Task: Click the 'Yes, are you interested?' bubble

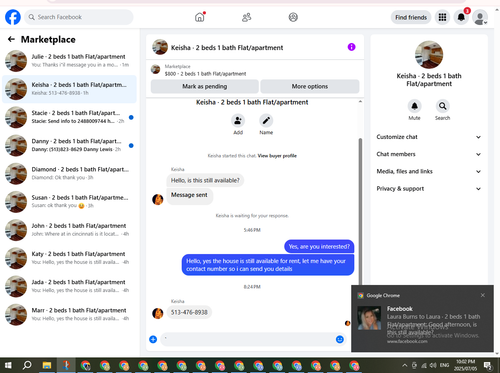Action: pos(319,247)
